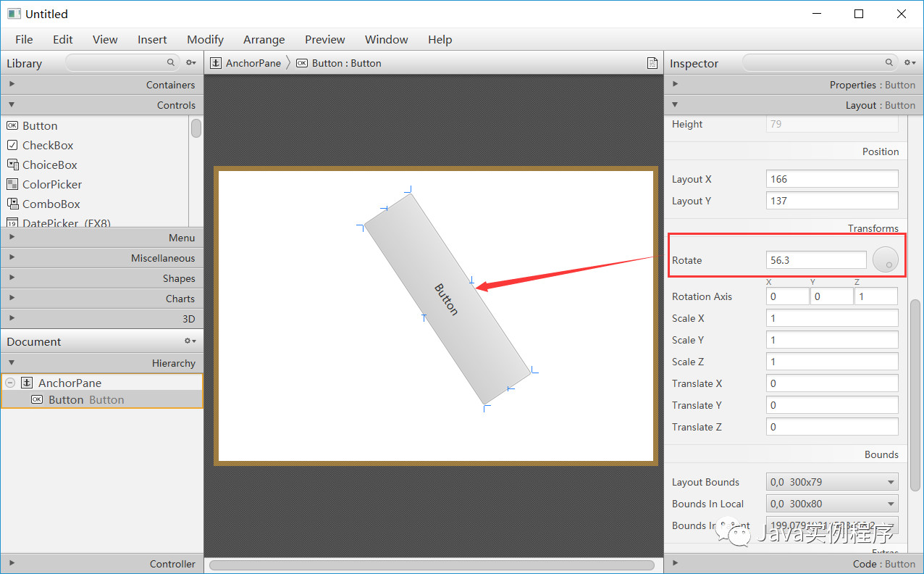Collapse the Controls library section

tap(12, 104)
